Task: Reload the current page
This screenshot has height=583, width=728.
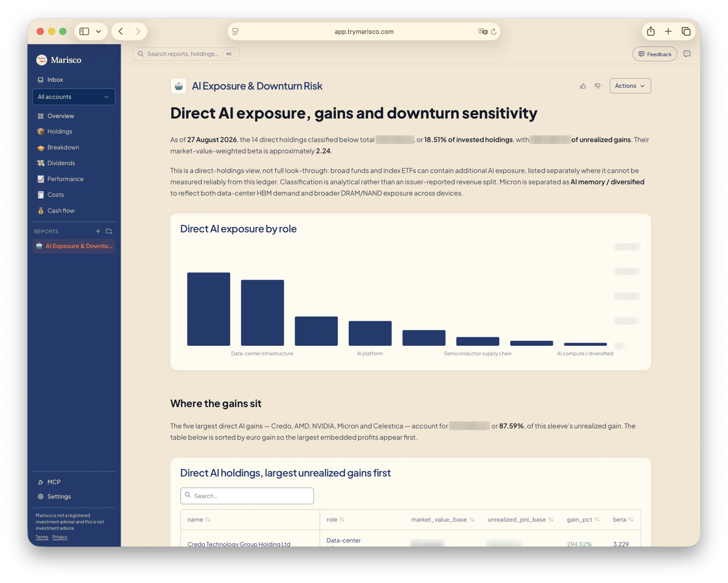Action: pos(494,32)
